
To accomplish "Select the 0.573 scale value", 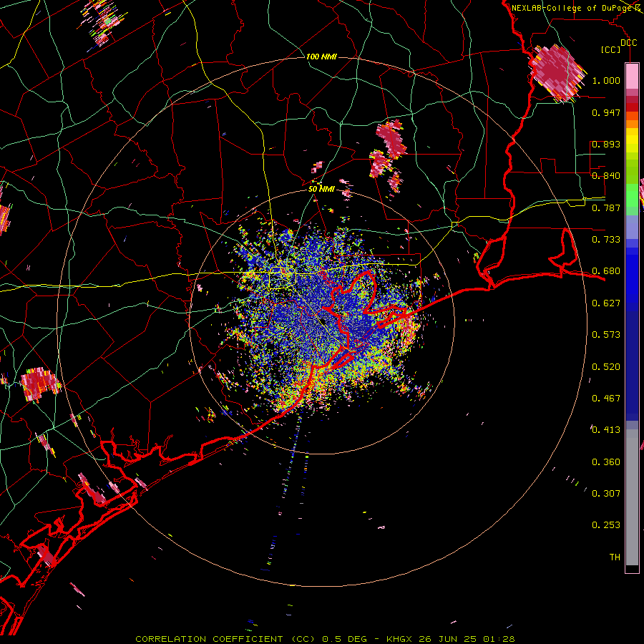I will (606, 335).
